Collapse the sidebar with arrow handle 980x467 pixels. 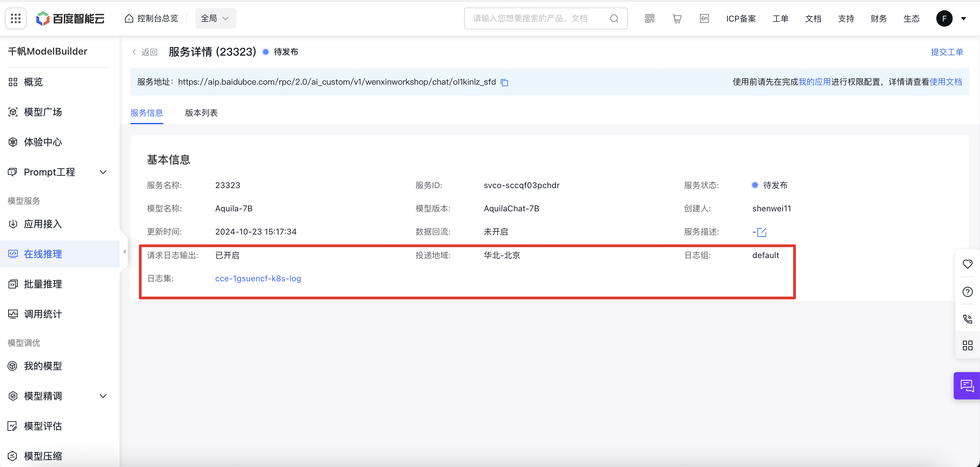[x=124, y=251]
